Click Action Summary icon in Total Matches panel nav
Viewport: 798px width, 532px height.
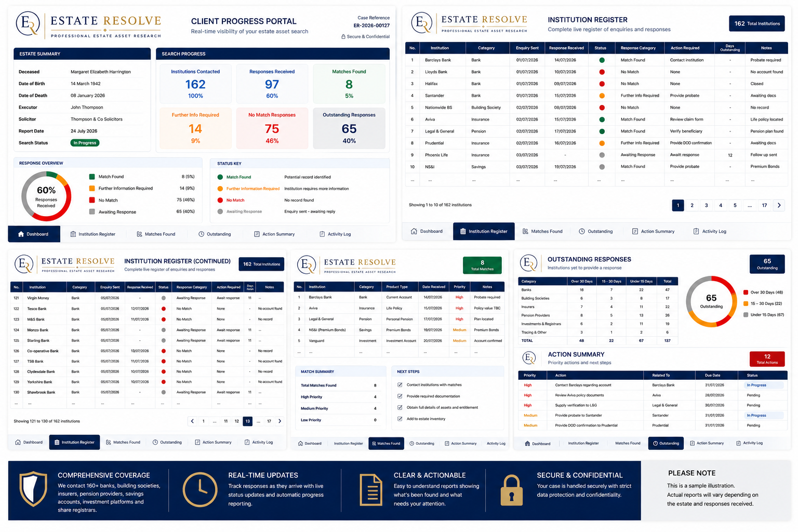pyautogui.click(x=447, y=443)
